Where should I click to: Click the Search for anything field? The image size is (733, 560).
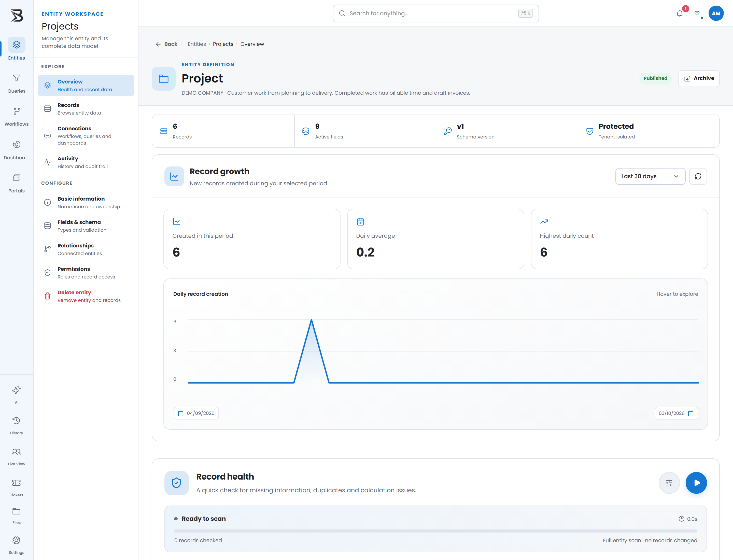coord(436,13)
